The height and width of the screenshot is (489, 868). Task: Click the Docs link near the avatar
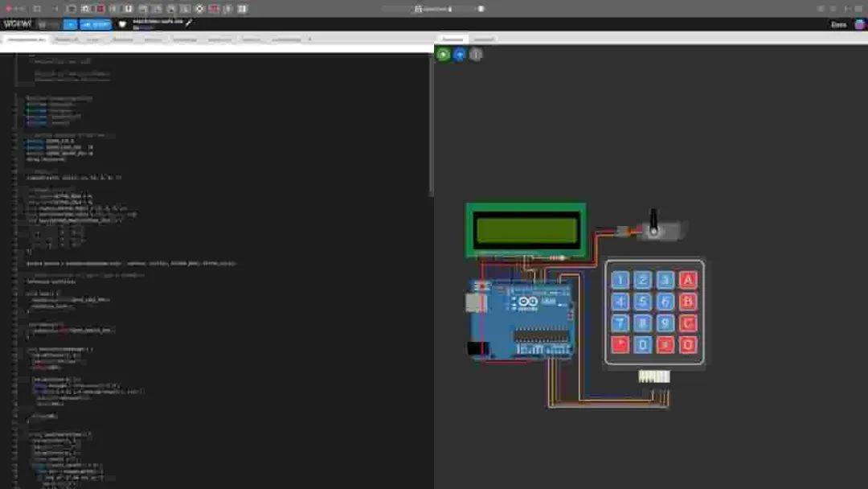click(837, 24)
